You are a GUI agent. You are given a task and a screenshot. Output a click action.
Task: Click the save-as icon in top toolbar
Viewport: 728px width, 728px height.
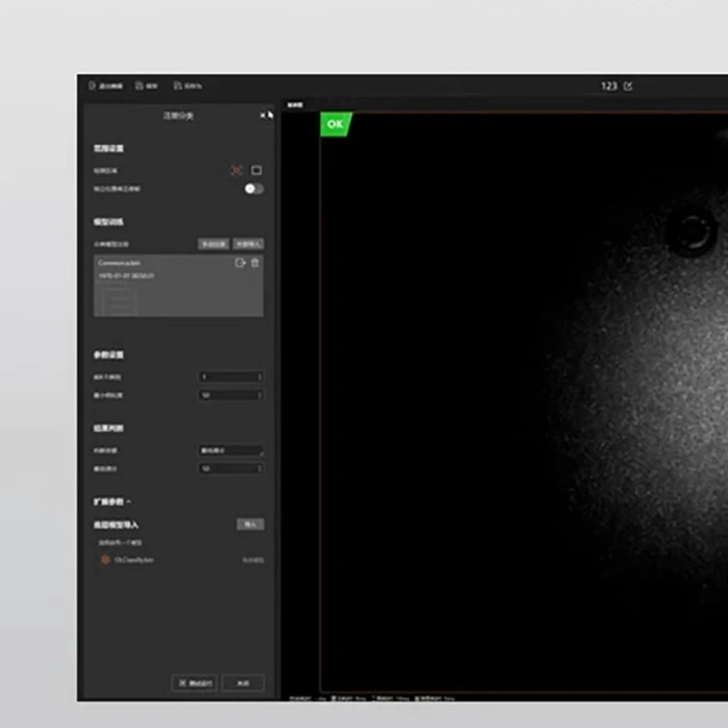[177, 86]
